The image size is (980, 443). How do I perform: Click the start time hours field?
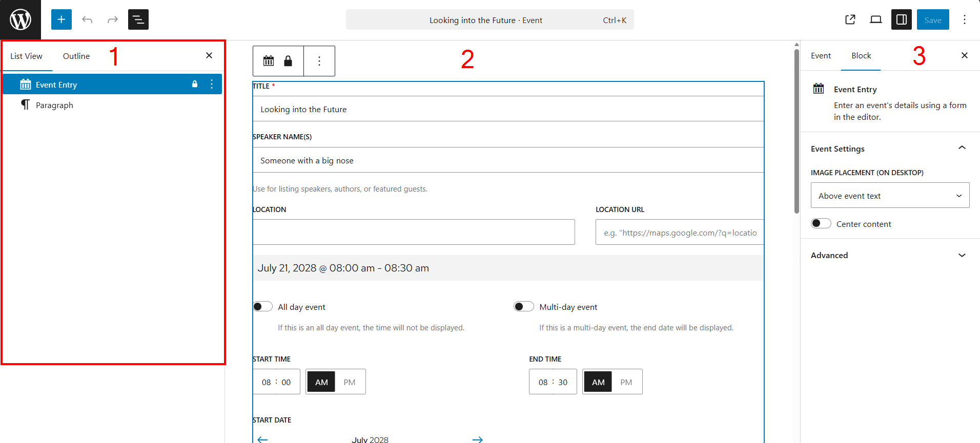click(x=267, y=382)
